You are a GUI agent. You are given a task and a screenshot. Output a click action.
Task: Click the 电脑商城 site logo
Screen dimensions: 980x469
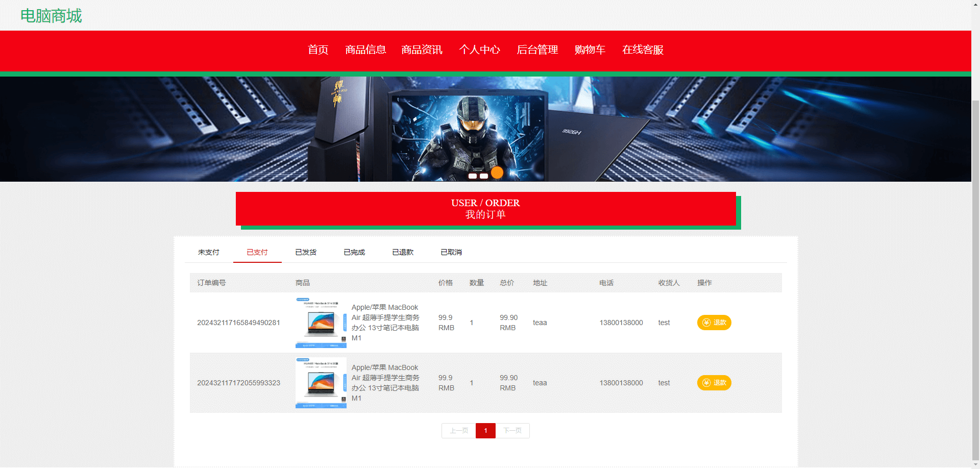51,16
